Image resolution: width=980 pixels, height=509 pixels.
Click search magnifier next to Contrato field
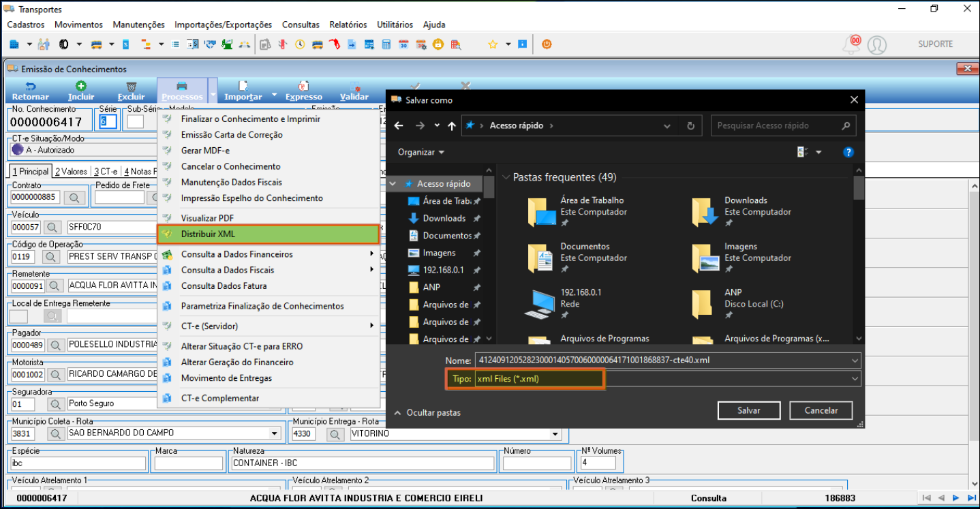click(x=74, y=198)
